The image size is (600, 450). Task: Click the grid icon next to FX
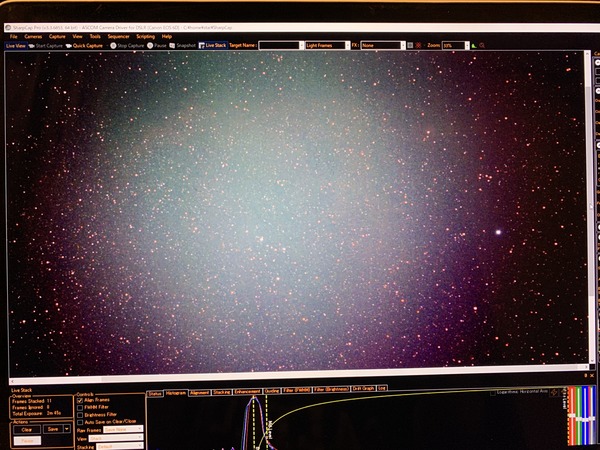410,46
